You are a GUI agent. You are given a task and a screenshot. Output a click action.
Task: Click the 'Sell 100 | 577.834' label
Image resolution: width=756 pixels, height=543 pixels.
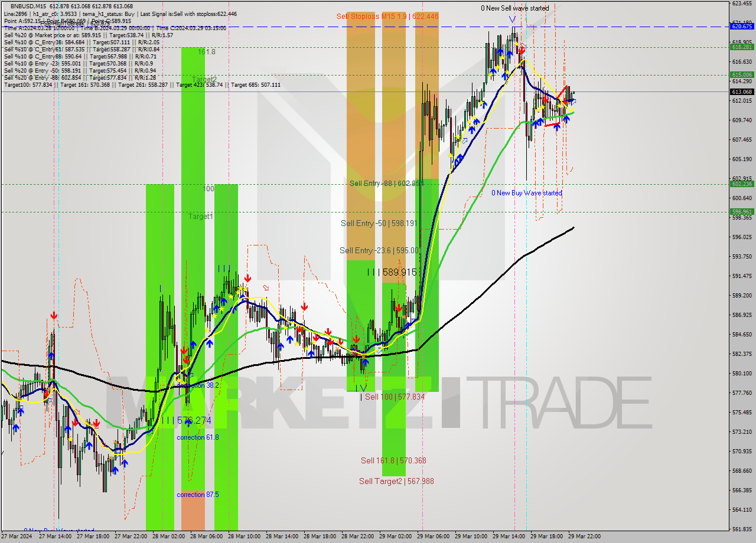393,397
